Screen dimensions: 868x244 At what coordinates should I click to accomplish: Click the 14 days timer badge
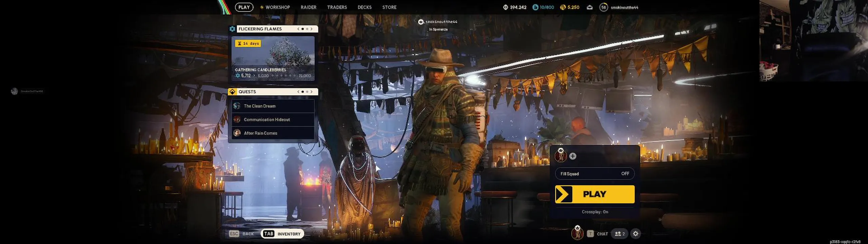pos(248,43)
